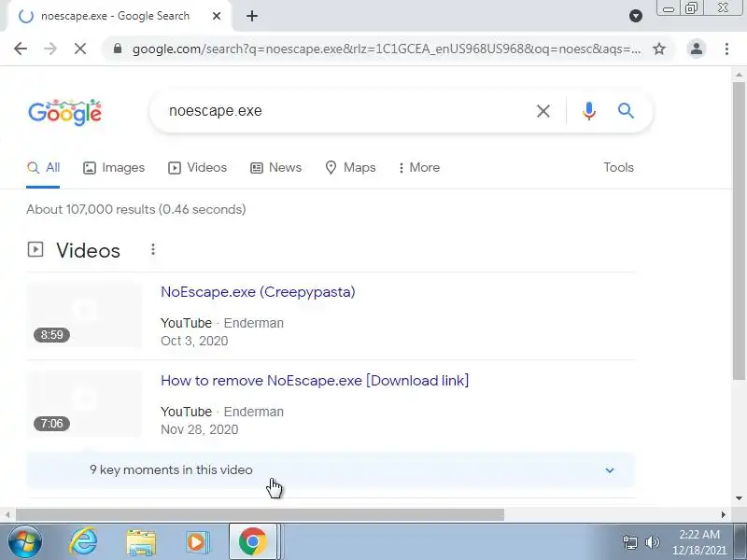Open Chrome's three-dot menu
This screenshot has height=560, width=747.
tap(726, 49)
